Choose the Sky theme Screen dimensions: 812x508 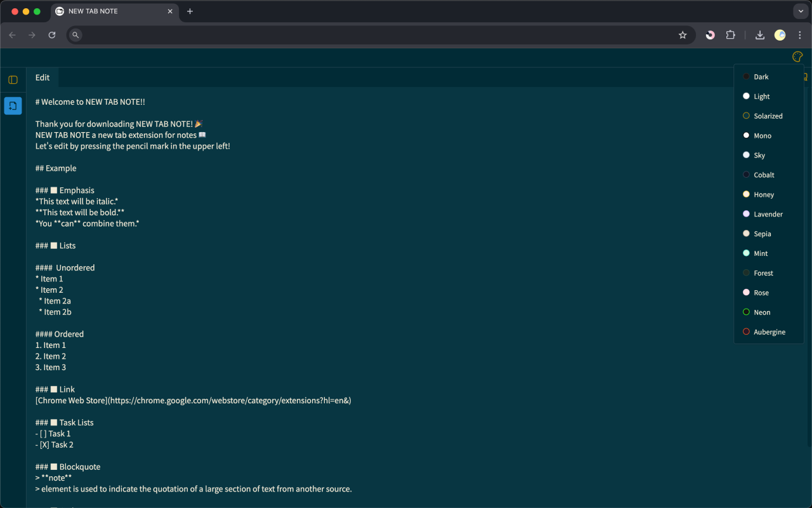point(769,156)
